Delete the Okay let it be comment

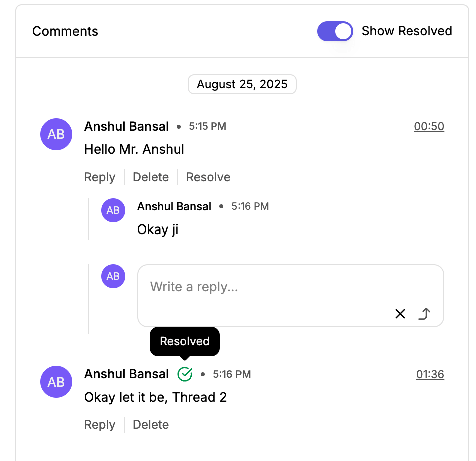(x=151, y=424)
